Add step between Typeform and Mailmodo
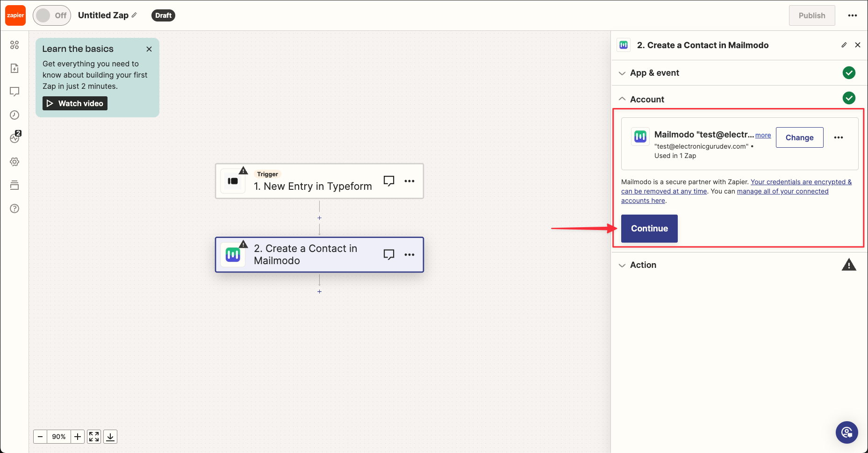 click(x=319, y=218)
